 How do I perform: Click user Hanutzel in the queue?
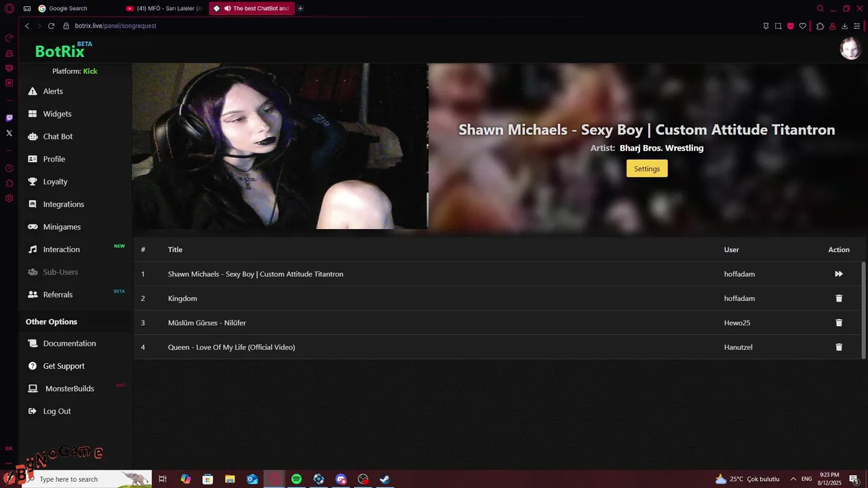click(x=738, y=347)
